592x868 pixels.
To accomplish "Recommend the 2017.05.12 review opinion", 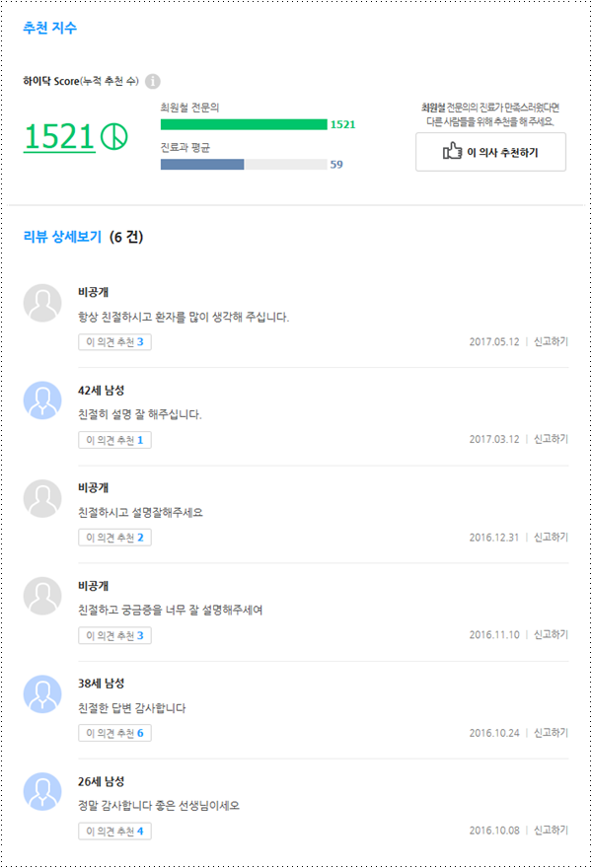I will click(114, 342).
